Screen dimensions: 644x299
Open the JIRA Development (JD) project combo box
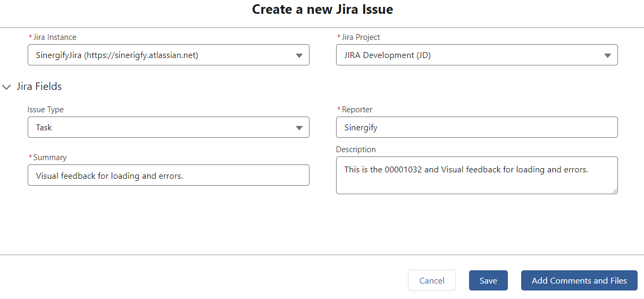477,55
